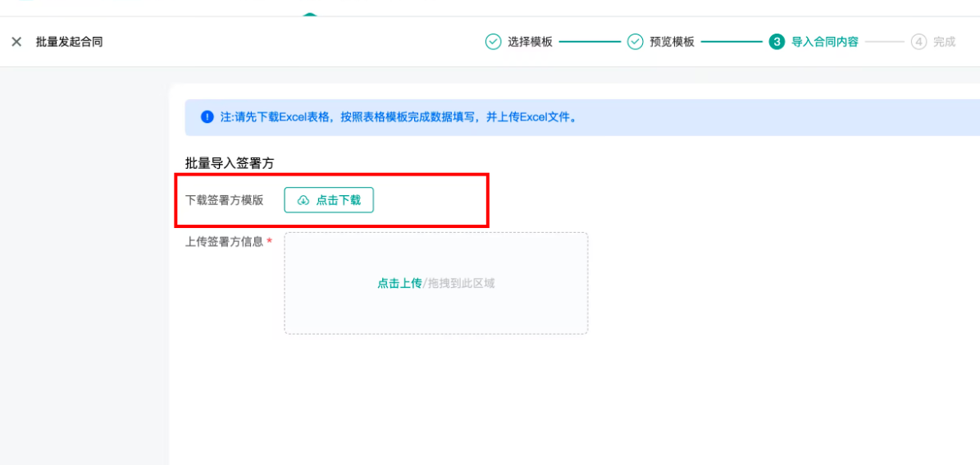The width and height of the screenshot is (980, 465).
Task: Click the blue info icon in notice
Action: 207,117
